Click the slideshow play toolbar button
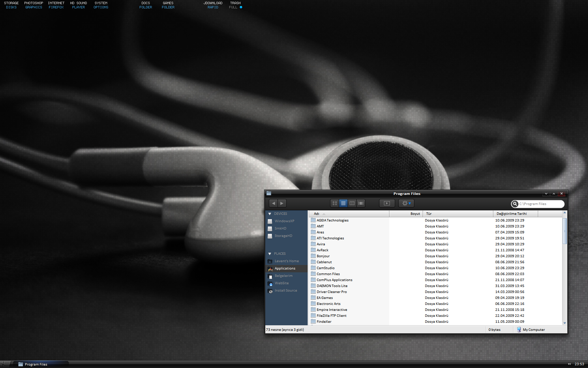 [387, 203]
